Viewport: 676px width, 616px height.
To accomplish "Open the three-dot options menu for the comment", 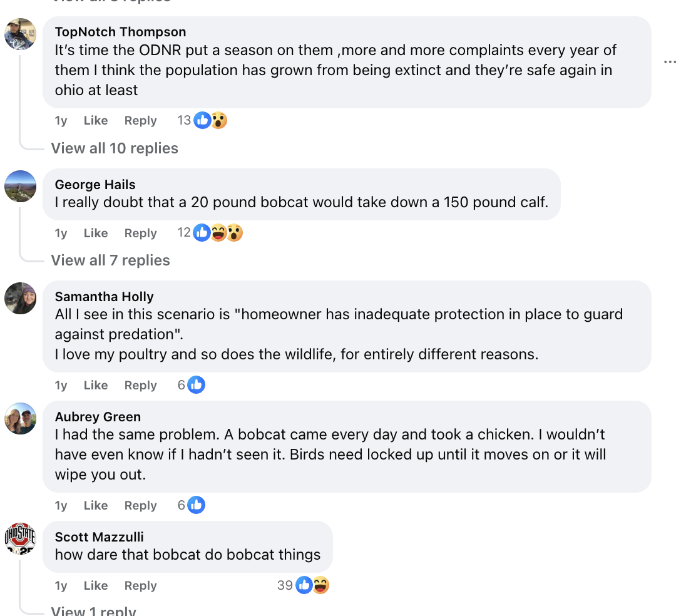I will [669, 62].
